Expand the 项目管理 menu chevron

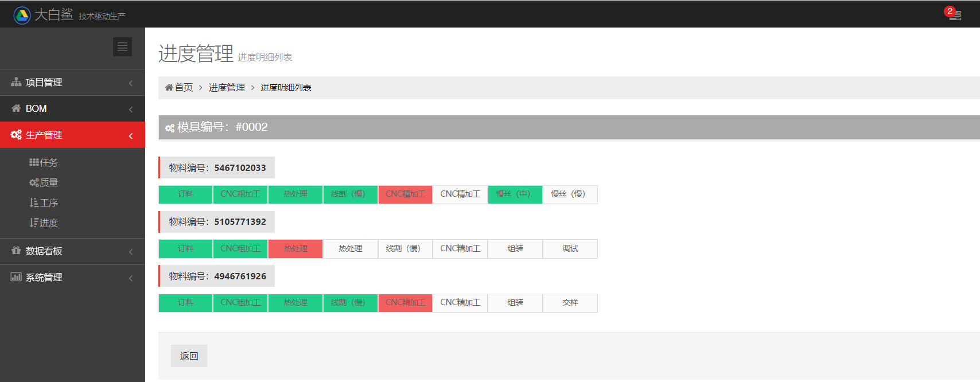[x=131, y=83]
